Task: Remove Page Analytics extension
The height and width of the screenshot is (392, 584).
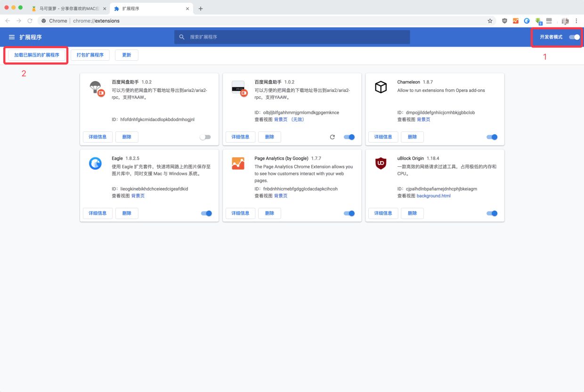Action: 269,213
